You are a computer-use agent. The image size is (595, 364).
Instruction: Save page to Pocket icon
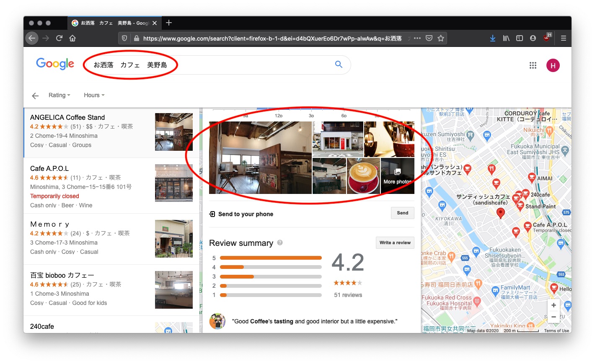pyautogui.click(x=429, y=38)
